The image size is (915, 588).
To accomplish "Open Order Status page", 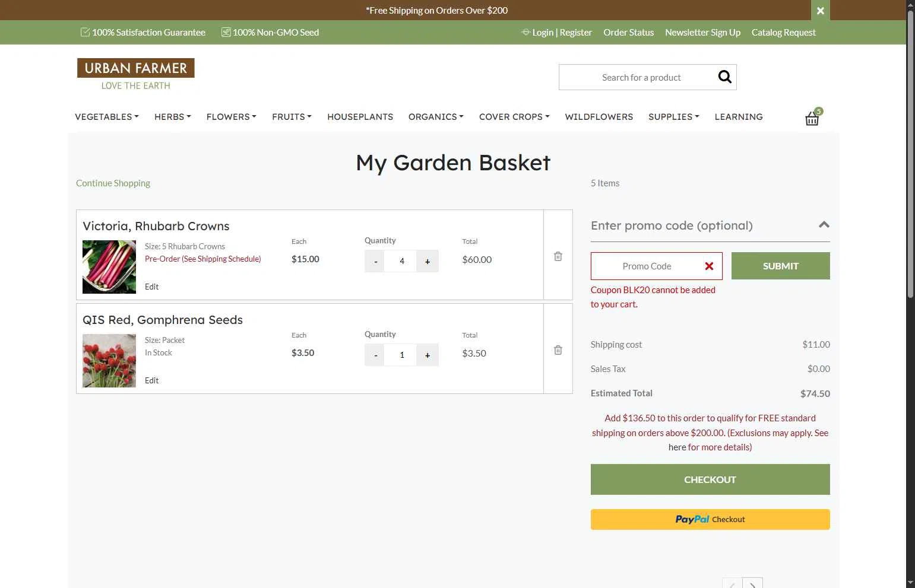I will click(628, 33).
